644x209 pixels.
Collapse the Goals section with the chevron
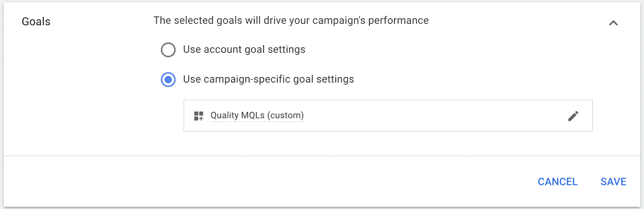point(613,23)
